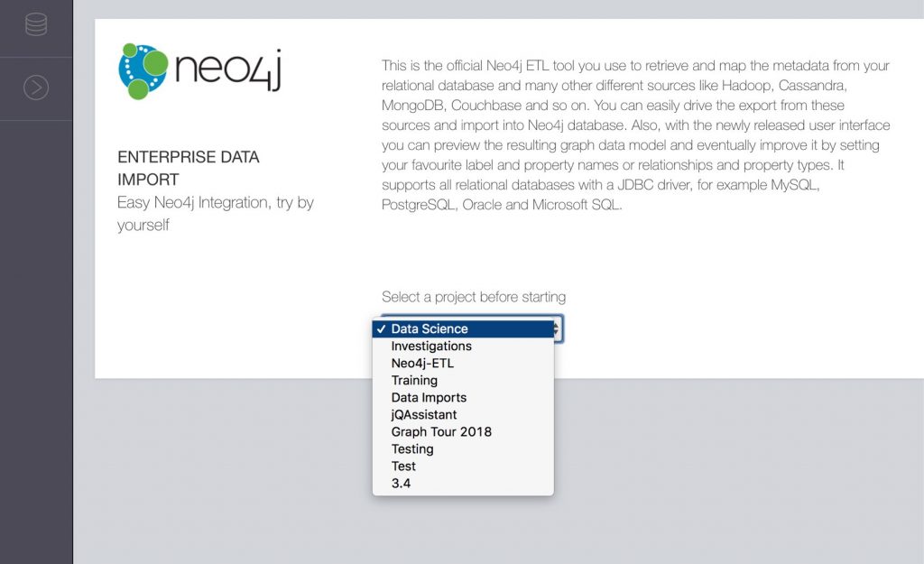The height and width of the screenshot is (564, 924).
Task: Choose the Investigations project entry
Action: pos(431,346)
